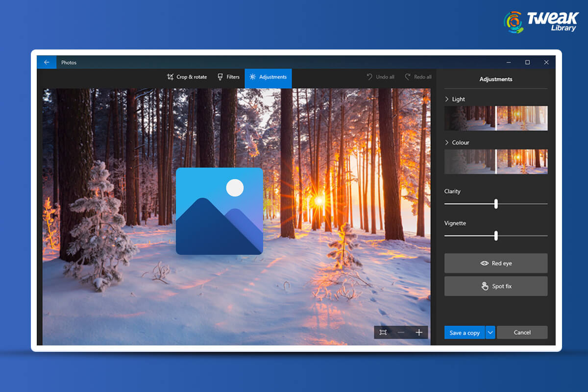The image size is (588, 392).
Task: Click the Light adjustment preview strip
Action: pyautogui.click(x=496, y=118)
